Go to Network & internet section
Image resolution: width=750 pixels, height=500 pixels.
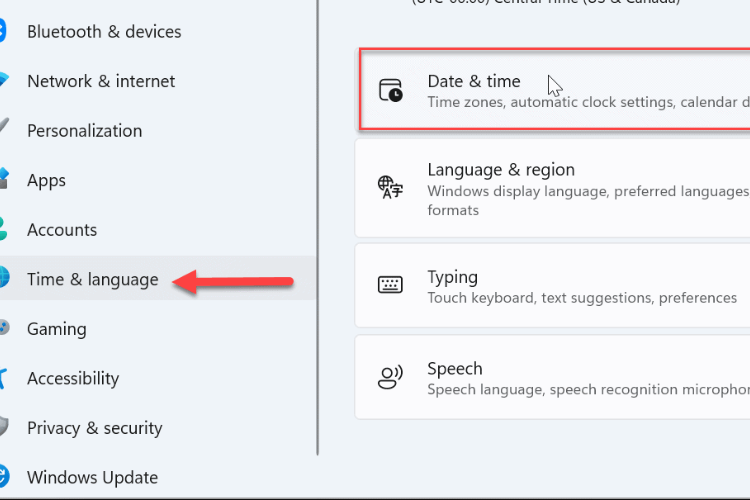coord(101,81)
